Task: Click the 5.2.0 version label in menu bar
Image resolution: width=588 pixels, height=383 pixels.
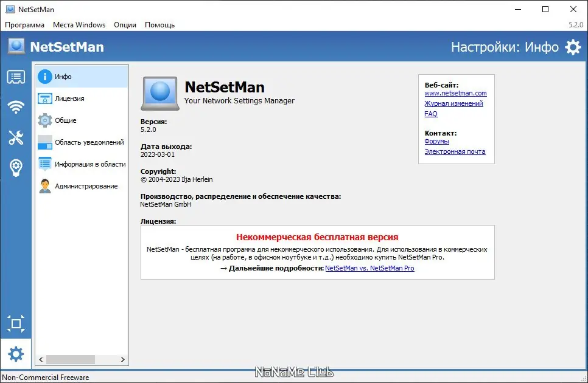Action: coord(576,25)
